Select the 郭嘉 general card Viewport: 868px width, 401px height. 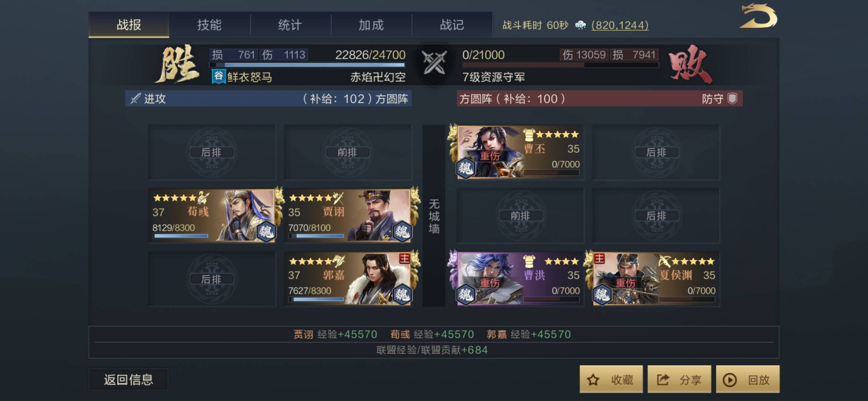coord(349,279)
